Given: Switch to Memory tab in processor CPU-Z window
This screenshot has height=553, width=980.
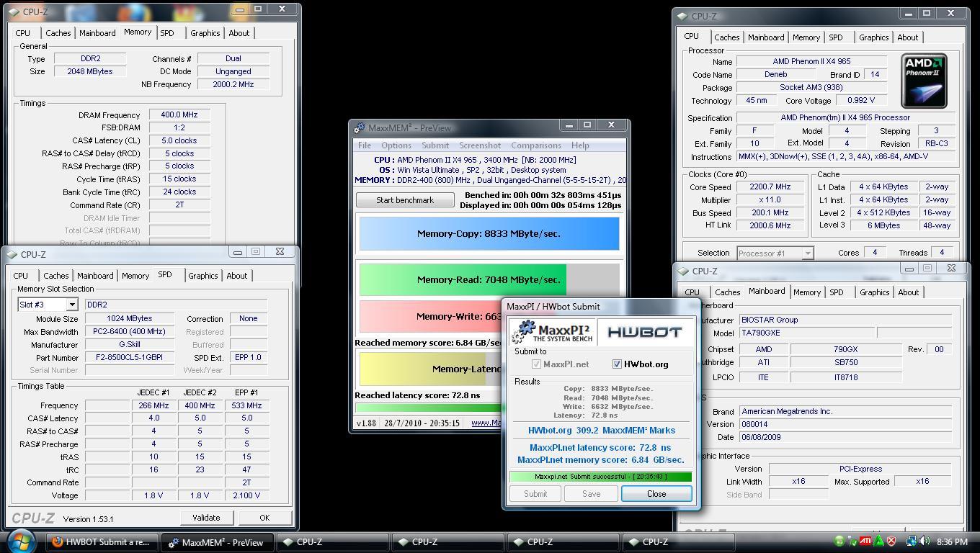Looking at the screenshot, I should coord(806,37).
